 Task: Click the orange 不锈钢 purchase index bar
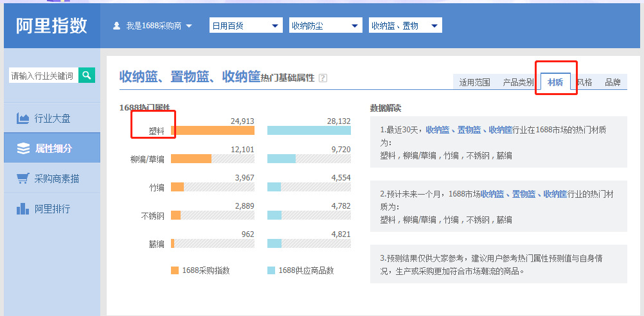[x=176, y=215]
